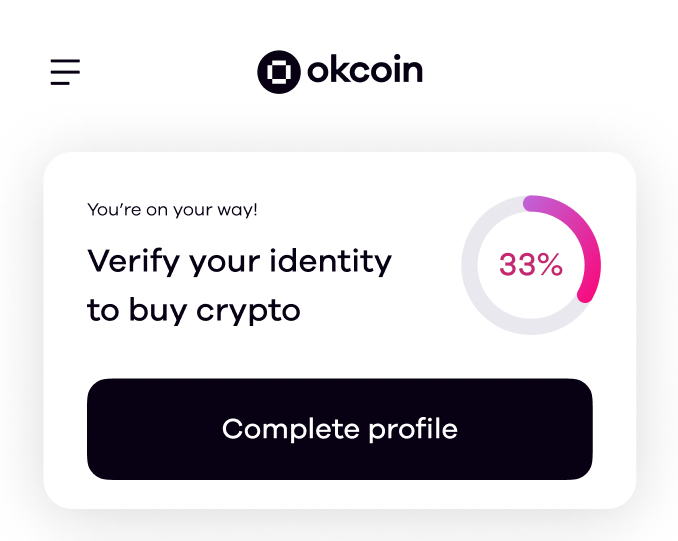
Task: Tap the word "crypto" in the heading
Action: click(248, 311)
